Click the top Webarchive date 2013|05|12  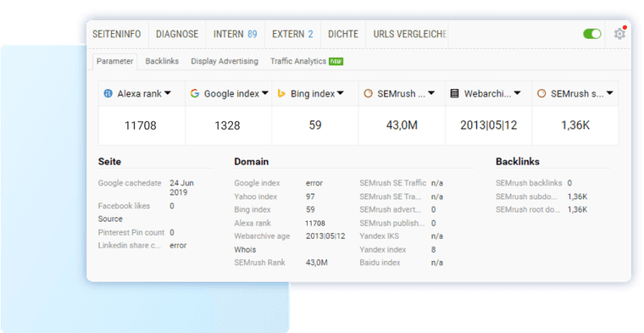point(488,125)
